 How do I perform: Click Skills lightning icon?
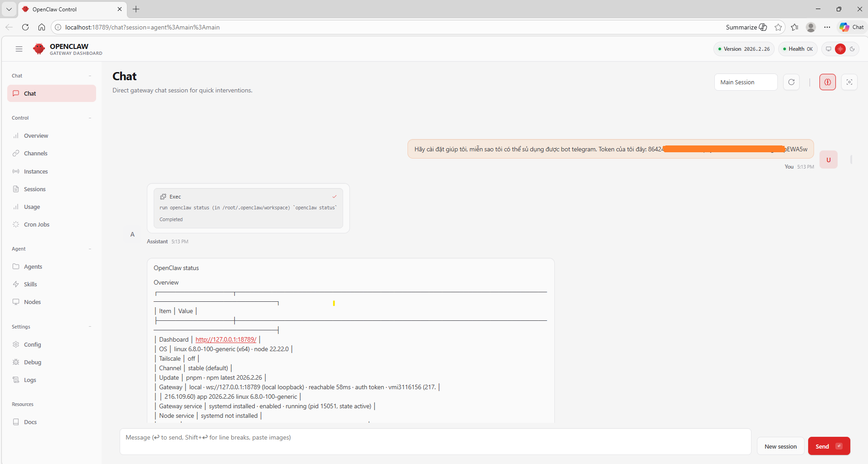pos(16,284)
